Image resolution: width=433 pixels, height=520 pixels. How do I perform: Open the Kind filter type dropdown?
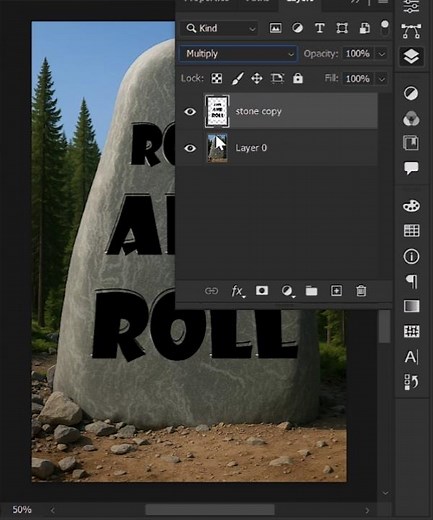[219, 28]
